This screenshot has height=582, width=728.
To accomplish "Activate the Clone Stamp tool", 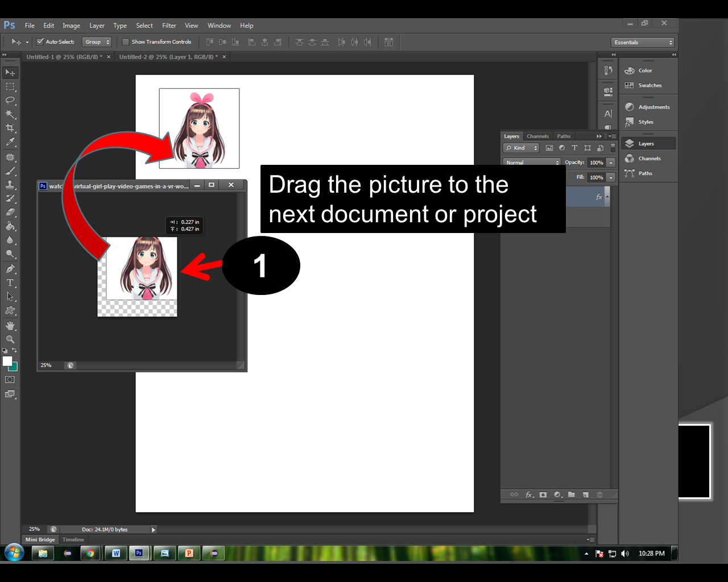I will click(x=10, y=185).
